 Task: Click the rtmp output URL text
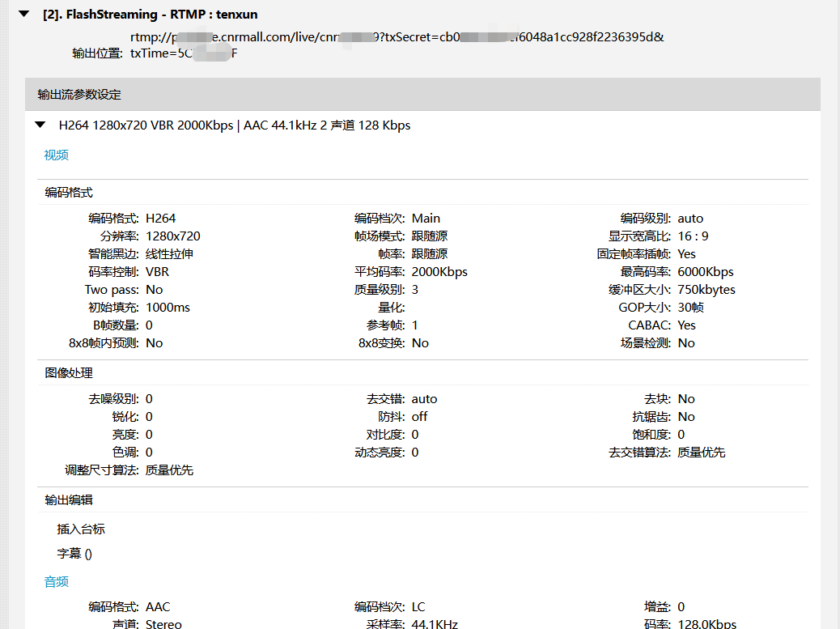pyautogui.click(x=397, y=37)
